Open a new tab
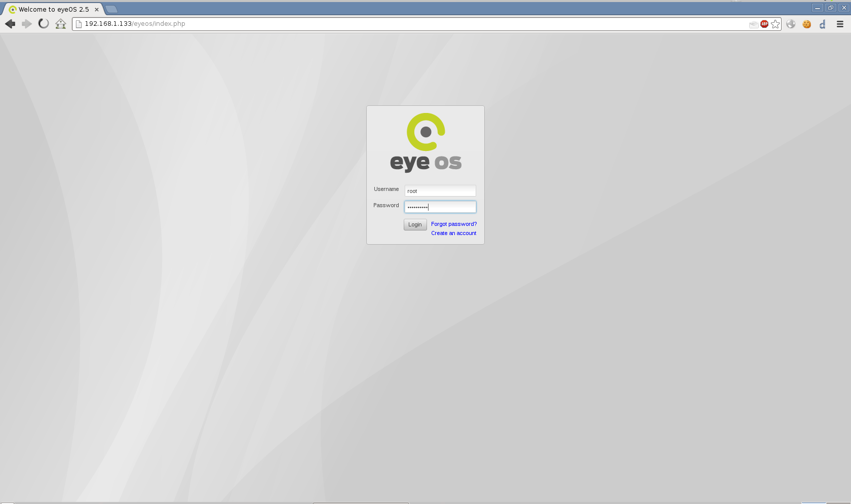851x504 pixels. tap(111, 9)
